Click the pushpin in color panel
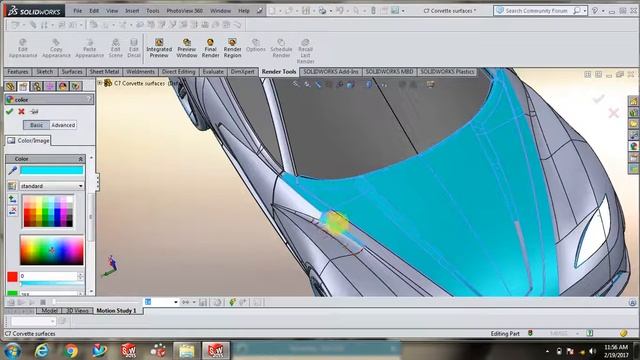640x360 pixels. (x=34, y=111)
